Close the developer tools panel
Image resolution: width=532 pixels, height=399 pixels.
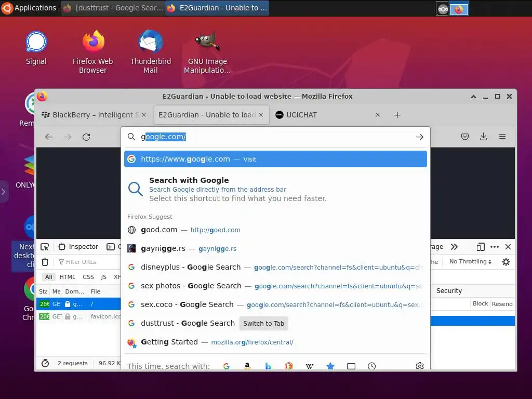(x=508, y=247)
